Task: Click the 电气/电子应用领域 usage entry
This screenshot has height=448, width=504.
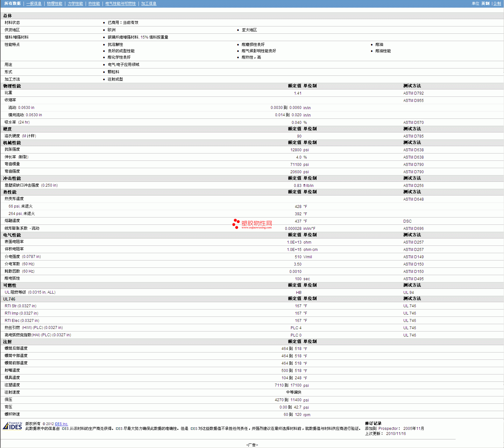Action: 124,65
